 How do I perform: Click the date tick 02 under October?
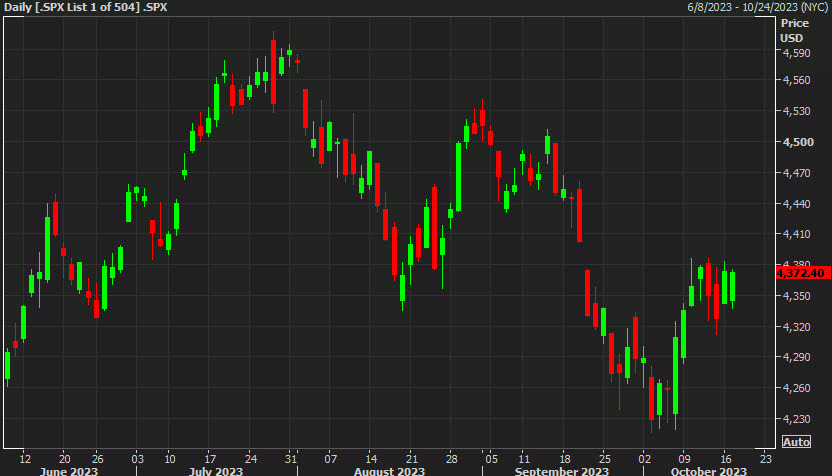pyautogui.click(x=645, y=459)
